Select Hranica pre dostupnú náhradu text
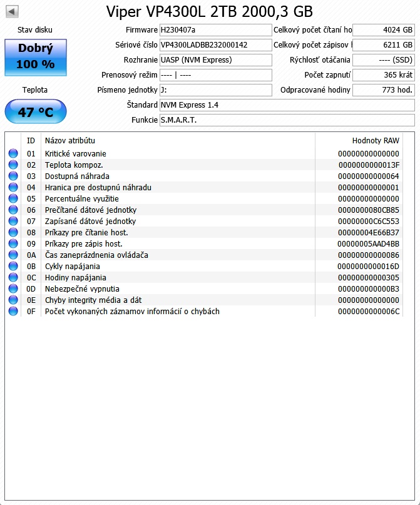The height and width of the screenshot is (505, 420). [98, 188]
